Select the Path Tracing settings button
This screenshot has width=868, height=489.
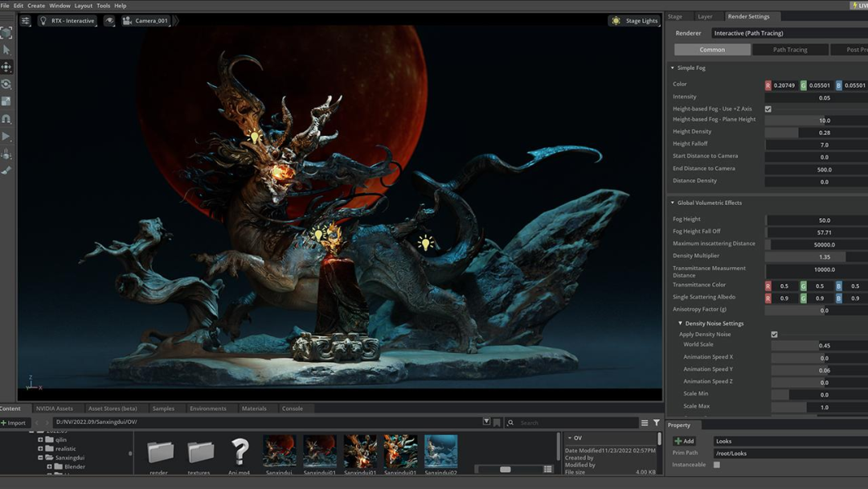coord(790,50)
